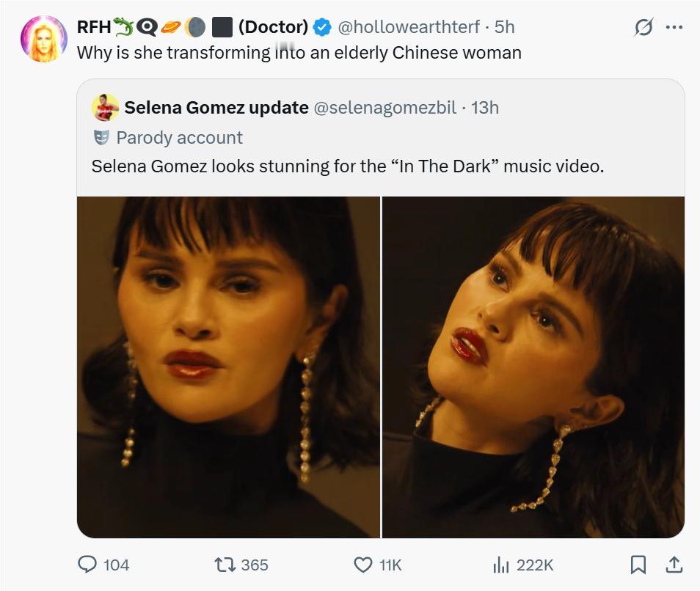Image resolution: width=700 pixels, height=591 pixels.
Task: Click the 5h post timestamp
Action: [505, 27]
